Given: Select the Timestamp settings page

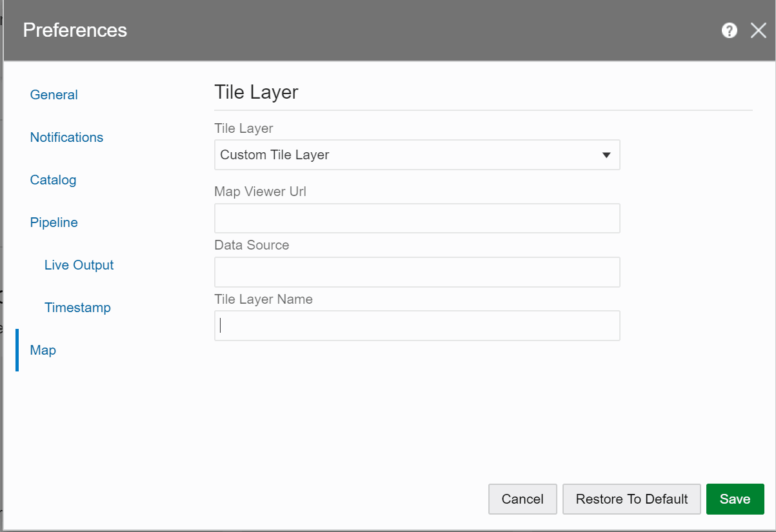Looking at the screenshot, I should click(77, 308).
